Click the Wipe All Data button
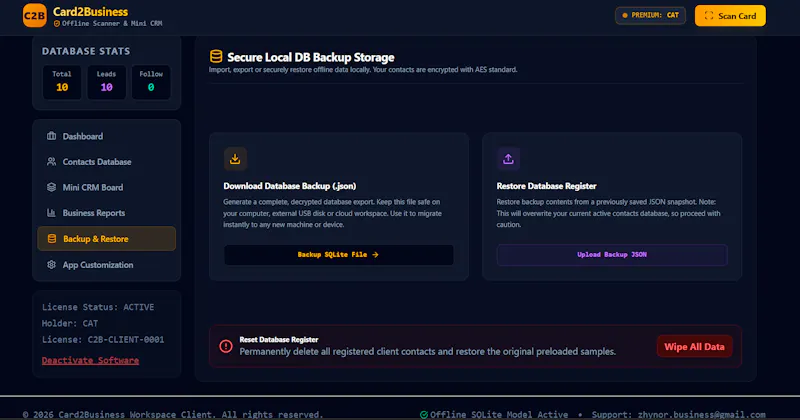This screenshot has width=800, height=420. [694, 347]
